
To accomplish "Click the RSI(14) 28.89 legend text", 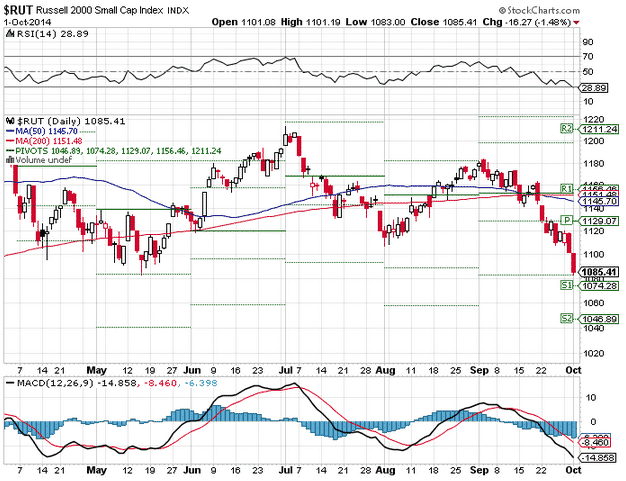I will pos(52,34).
